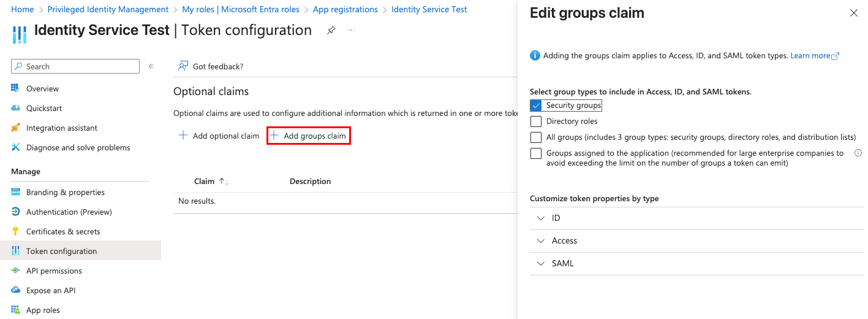Click the Quickstart cloud icon
Screen dimensions: 868x319
[x=16, y=108]
